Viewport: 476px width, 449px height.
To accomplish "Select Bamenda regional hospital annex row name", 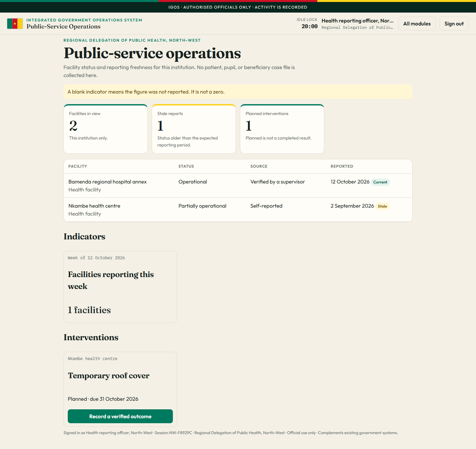I will click(x=107, y=182).
